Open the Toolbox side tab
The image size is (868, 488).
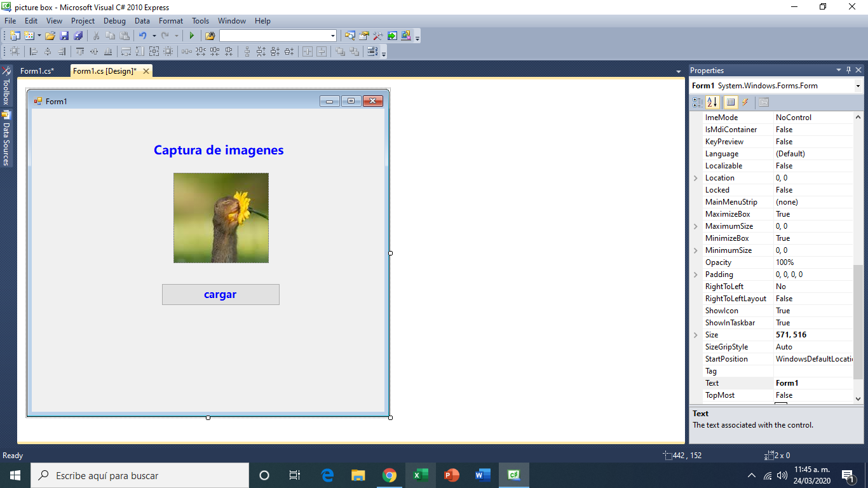pyautogui.click(x=6, y=86)
